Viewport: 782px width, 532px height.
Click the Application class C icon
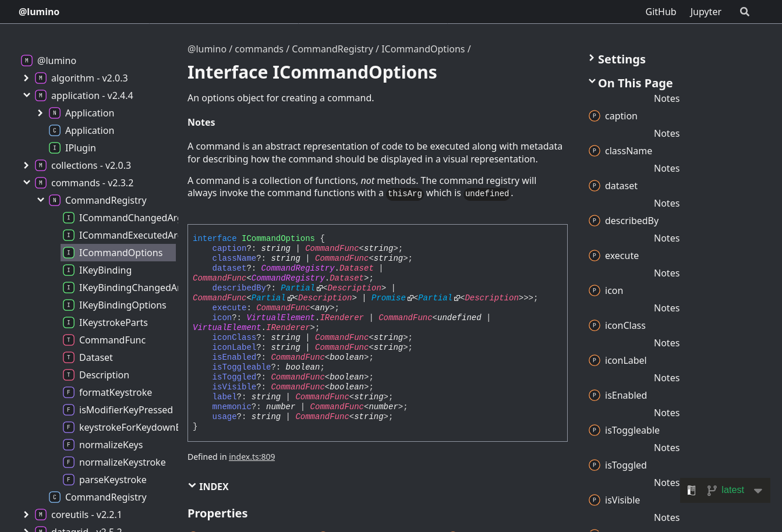(54, 130)
